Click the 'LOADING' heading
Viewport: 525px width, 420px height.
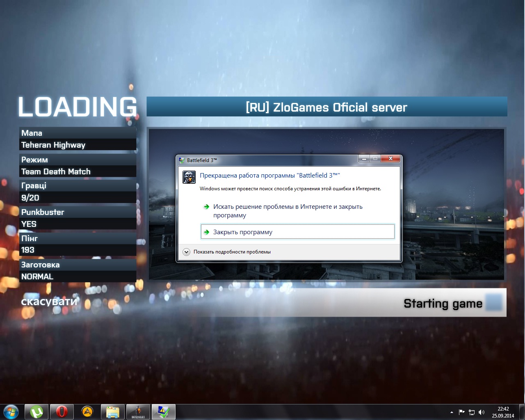(78, 107)
